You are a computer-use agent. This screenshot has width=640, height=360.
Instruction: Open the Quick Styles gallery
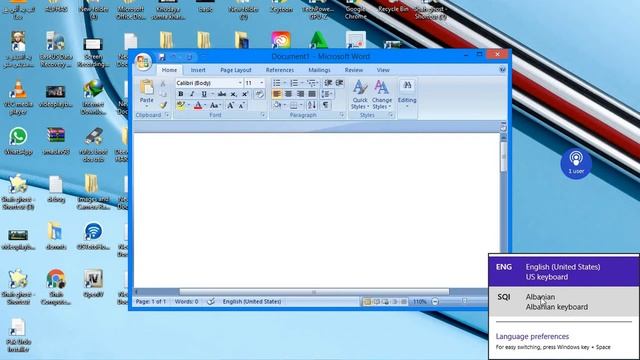tap(360, 95)
